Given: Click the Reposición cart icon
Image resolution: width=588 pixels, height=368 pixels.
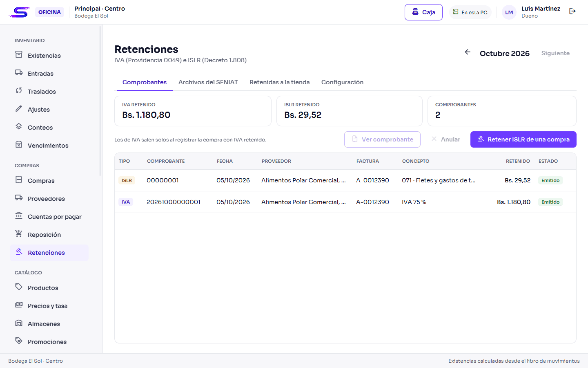Looking at the screenshot, I should tap(19, 234).
